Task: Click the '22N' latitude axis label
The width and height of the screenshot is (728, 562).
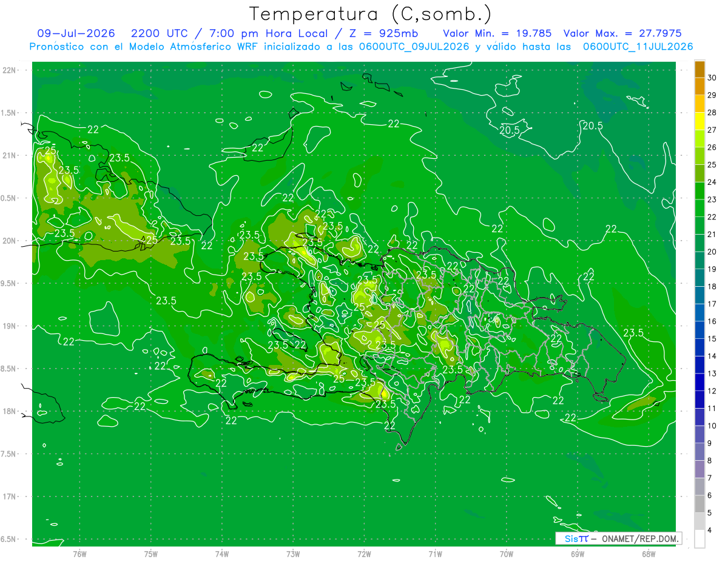Action: pyautogui.click(x=9, y=70)
